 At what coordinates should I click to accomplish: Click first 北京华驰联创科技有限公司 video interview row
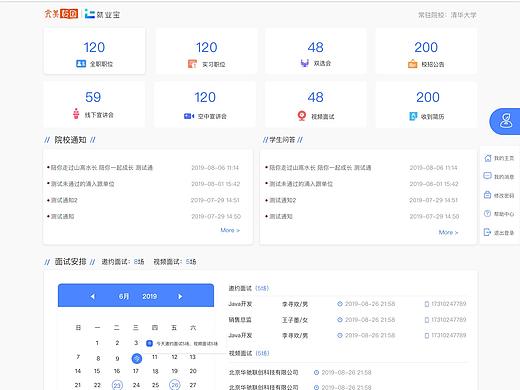tap(300, 372)
